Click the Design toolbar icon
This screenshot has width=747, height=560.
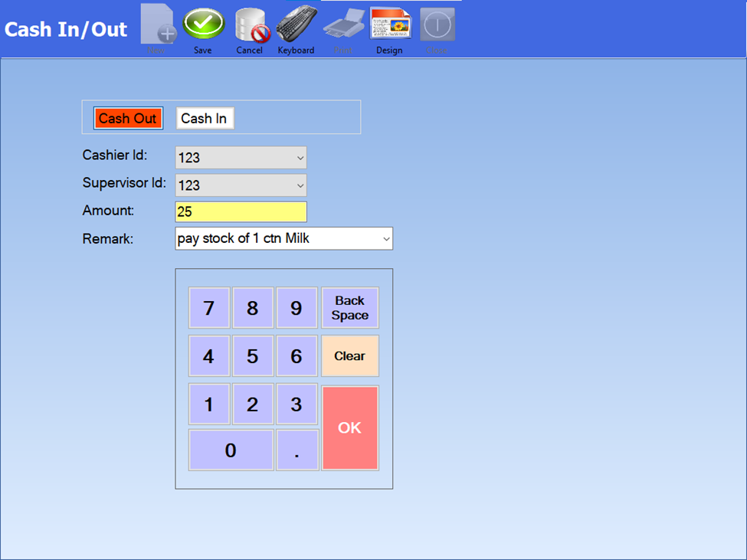tap(389, 25)
